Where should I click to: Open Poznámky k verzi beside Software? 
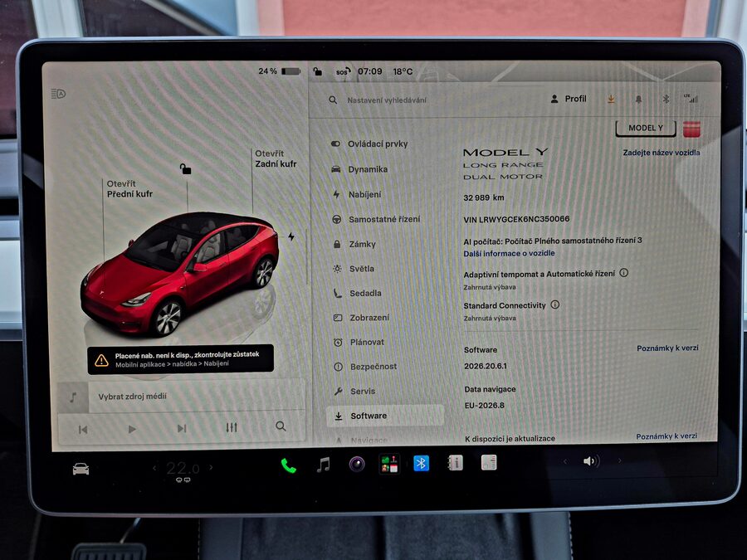tap(667, 348)
